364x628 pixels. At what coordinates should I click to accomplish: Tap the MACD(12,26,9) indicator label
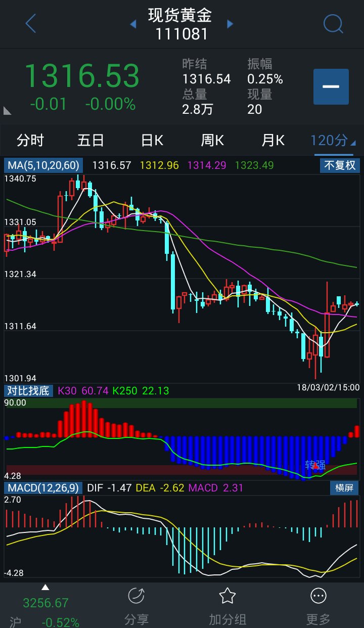click(43, 488)
